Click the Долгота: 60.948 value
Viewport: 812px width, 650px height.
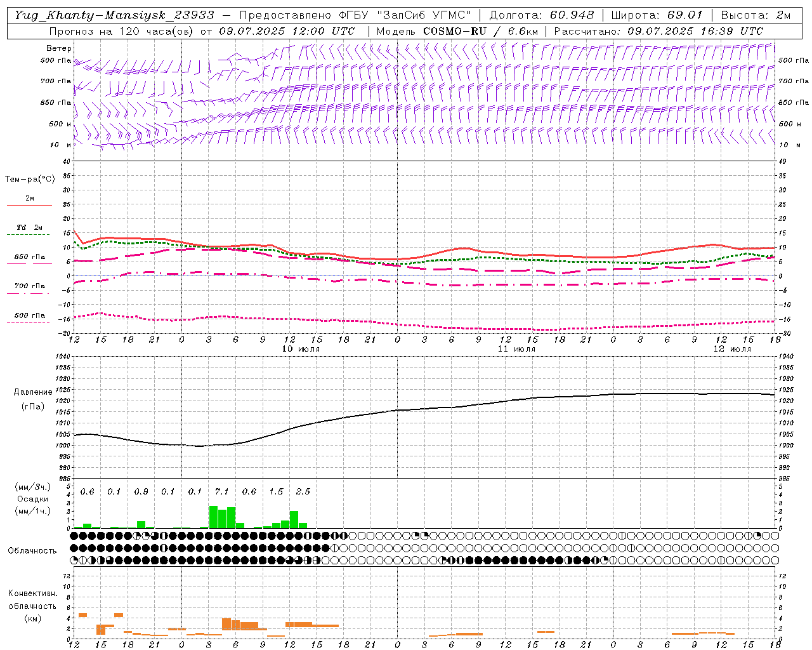pos(542,15)
